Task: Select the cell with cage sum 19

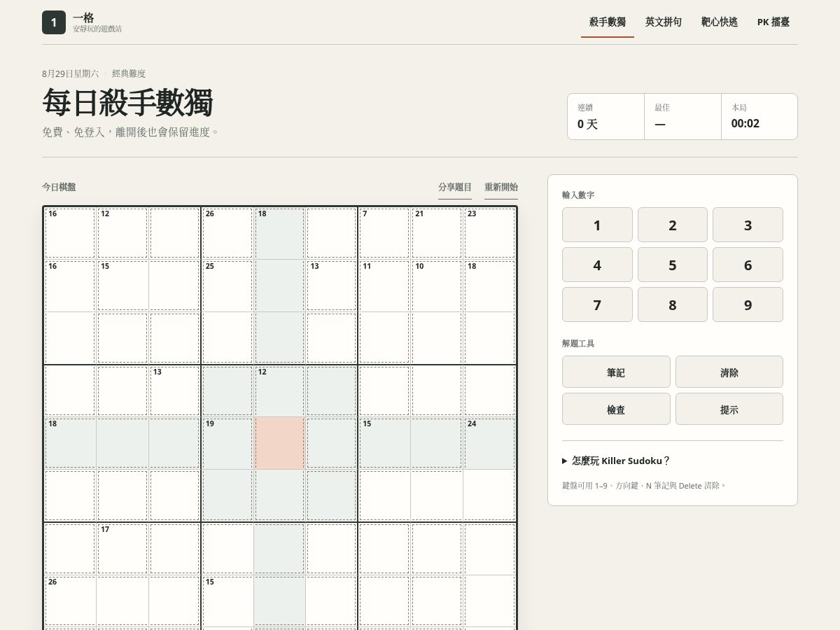Action: coord(227,443)
